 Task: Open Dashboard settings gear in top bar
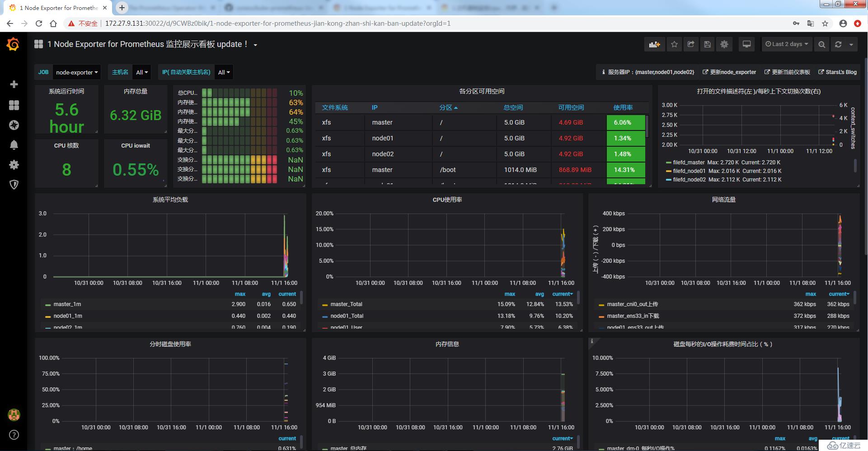pyautogui.click(x=724, y=44)
